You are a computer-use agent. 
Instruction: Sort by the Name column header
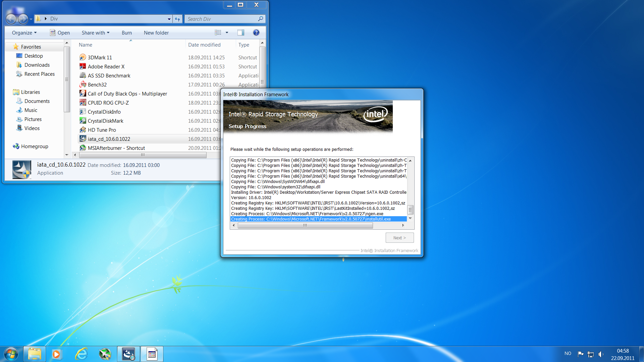[x=130, y=45]
